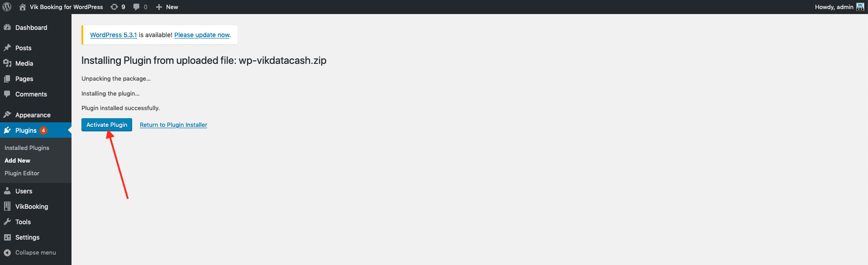This screenshot has width=868, height=265.
Task: Open Tools via wrench icon
Action: coord(7,222)
